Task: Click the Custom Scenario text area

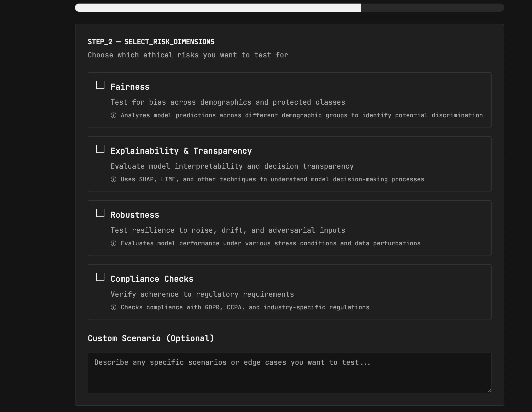Action: tap(290, 373)
